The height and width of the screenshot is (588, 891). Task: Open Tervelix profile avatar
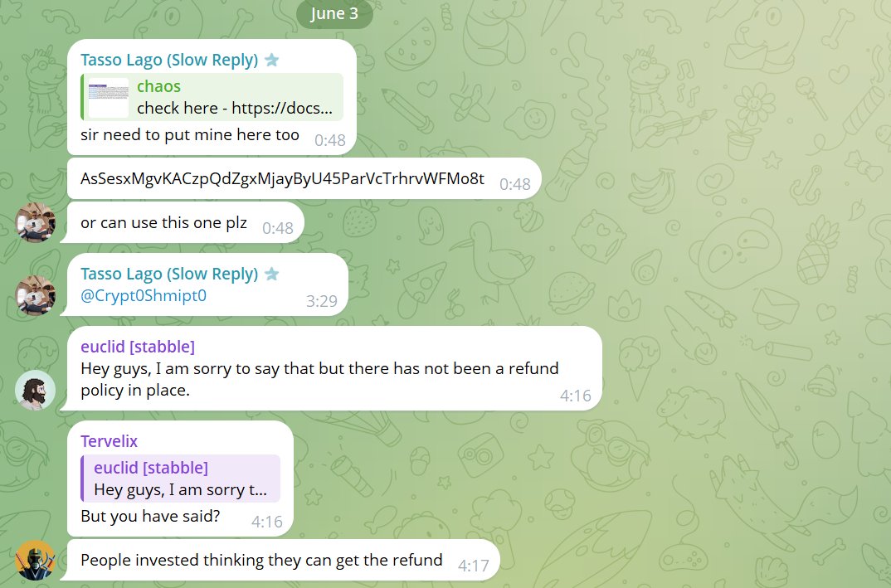coord(35,560)
